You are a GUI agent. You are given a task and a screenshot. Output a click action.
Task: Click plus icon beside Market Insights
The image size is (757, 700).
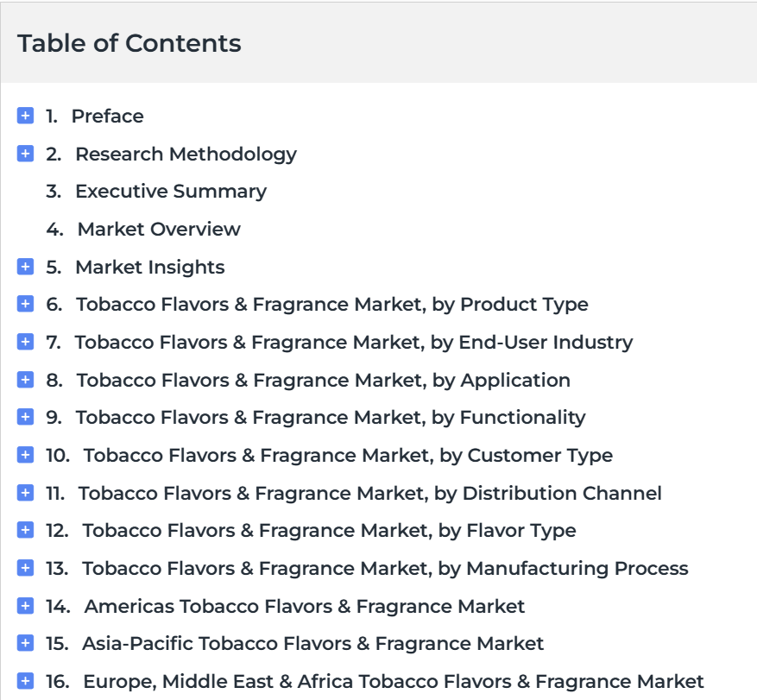pyautogui.click(x=25, y=267)
